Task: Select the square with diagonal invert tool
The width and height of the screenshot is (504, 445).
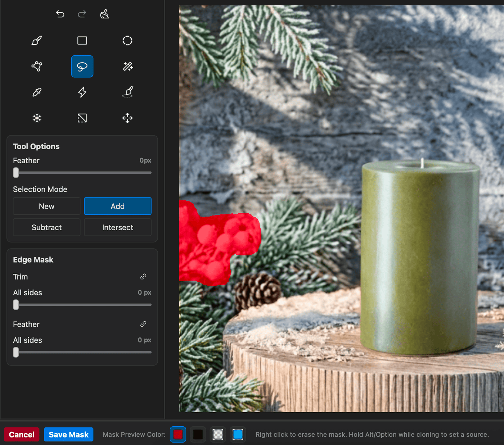Action: point(82,118)
